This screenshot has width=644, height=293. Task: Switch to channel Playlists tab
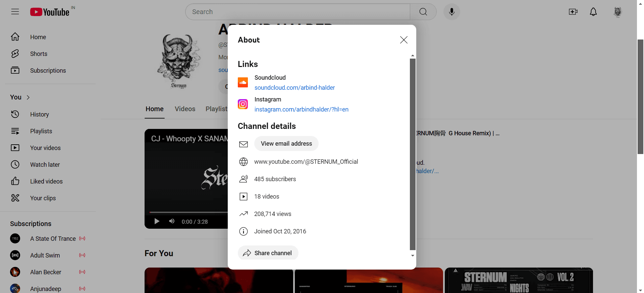coord(217,109)
